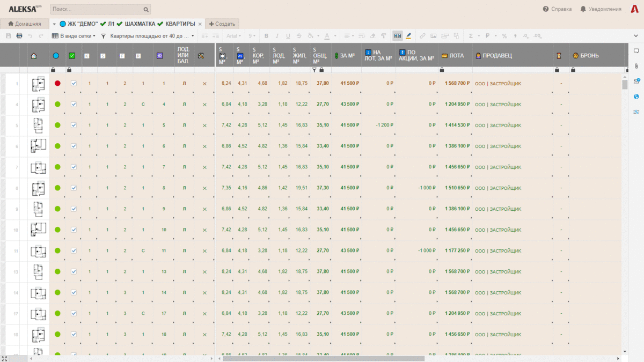Open the font size 9 dropdown
Image resolution: width=644 pixels, height=362 pixels.
[x=252, y=36]
